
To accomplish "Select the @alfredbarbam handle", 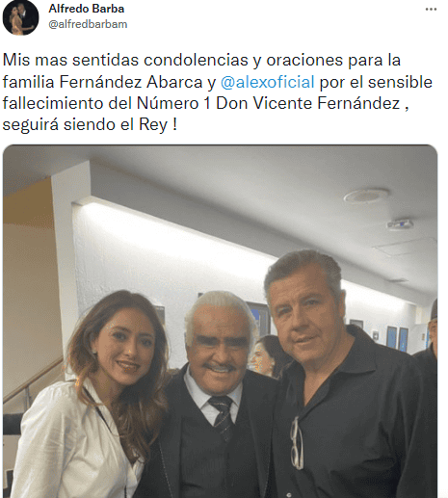I will point(88,24).
